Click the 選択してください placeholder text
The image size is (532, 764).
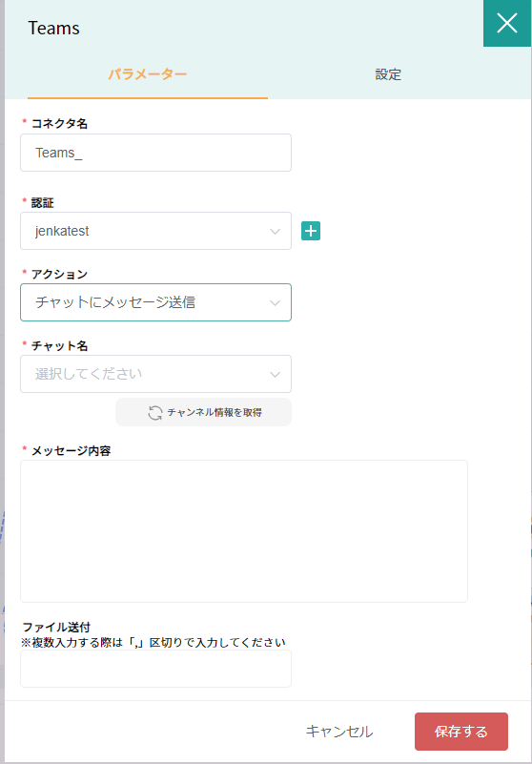click(x=89, y=374)
